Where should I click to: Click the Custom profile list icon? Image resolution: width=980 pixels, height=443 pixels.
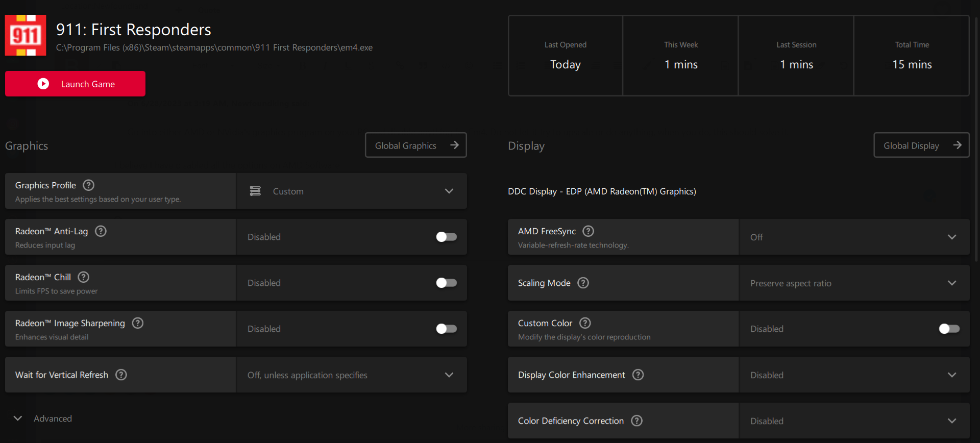255,191
